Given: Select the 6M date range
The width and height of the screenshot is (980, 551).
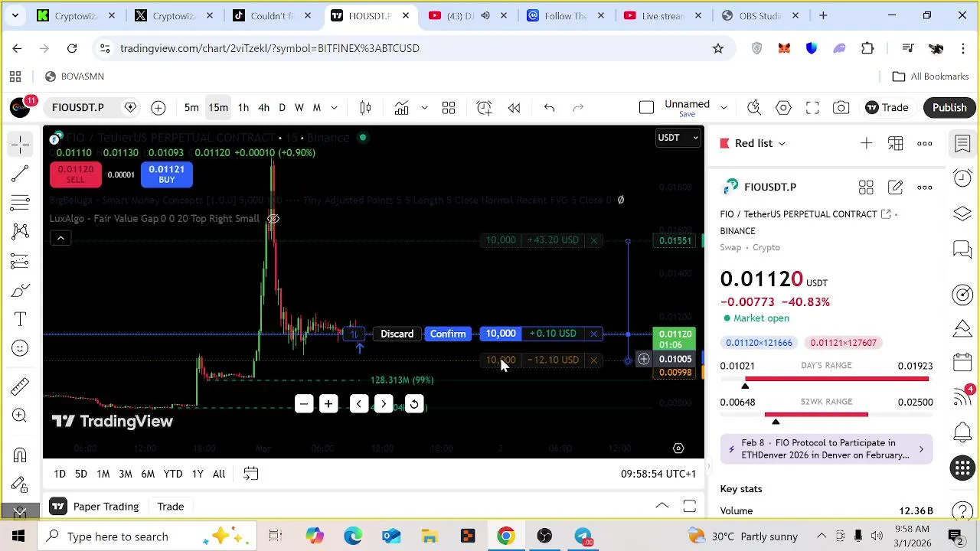Looking at the screenshot, I should (148, 474).
